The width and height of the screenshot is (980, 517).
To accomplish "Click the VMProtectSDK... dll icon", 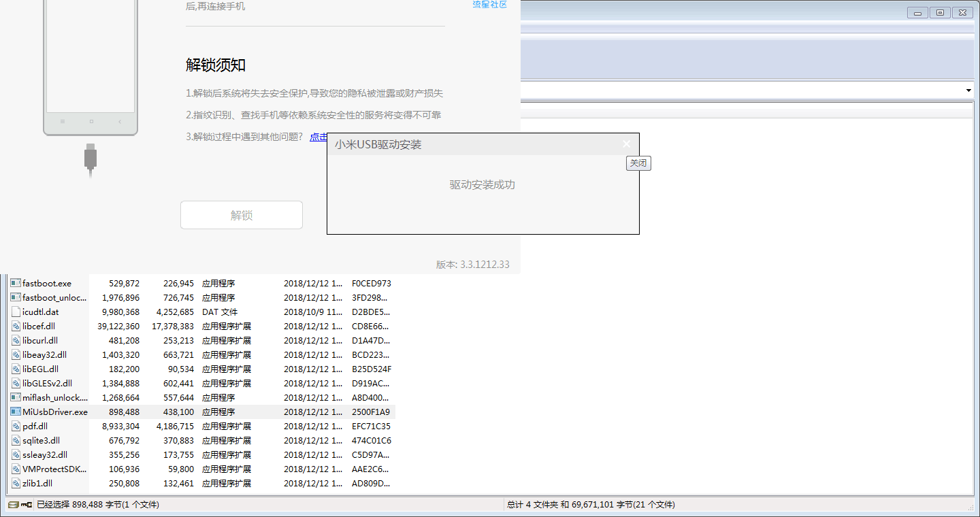I will (16, 469).
